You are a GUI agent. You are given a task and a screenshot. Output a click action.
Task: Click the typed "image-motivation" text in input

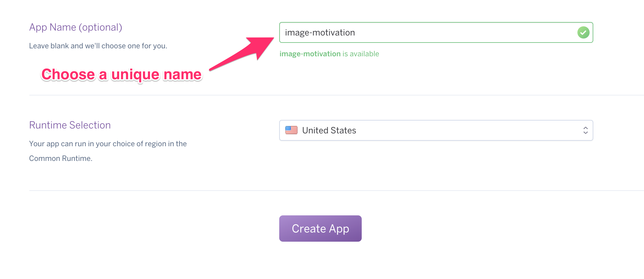coord(320,33)
